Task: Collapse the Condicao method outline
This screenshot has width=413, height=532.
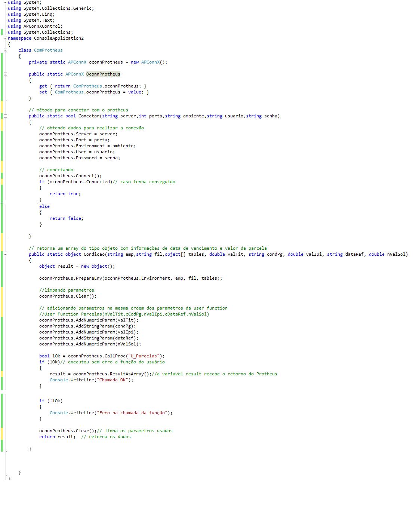Action: pyautogui.click(x=5, y=254)
